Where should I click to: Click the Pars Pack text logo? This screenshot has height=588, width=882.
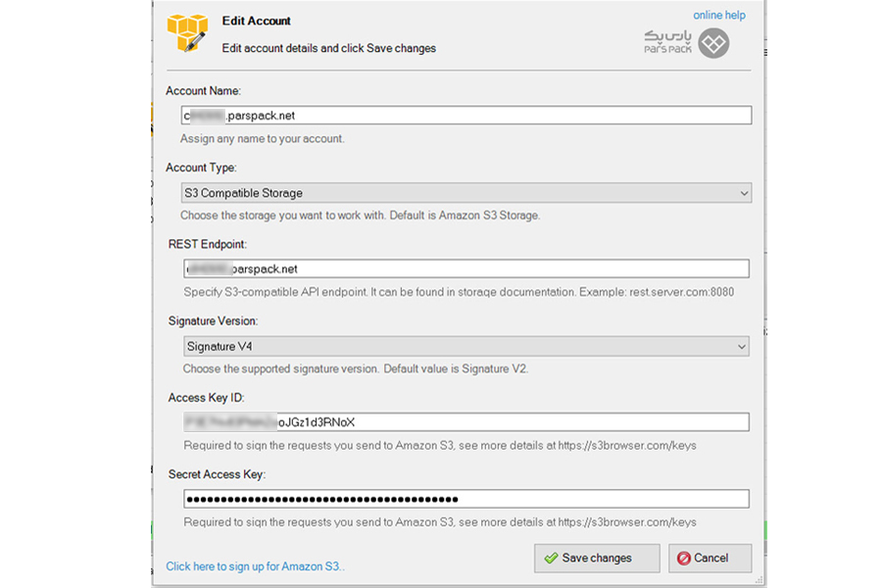667,42
